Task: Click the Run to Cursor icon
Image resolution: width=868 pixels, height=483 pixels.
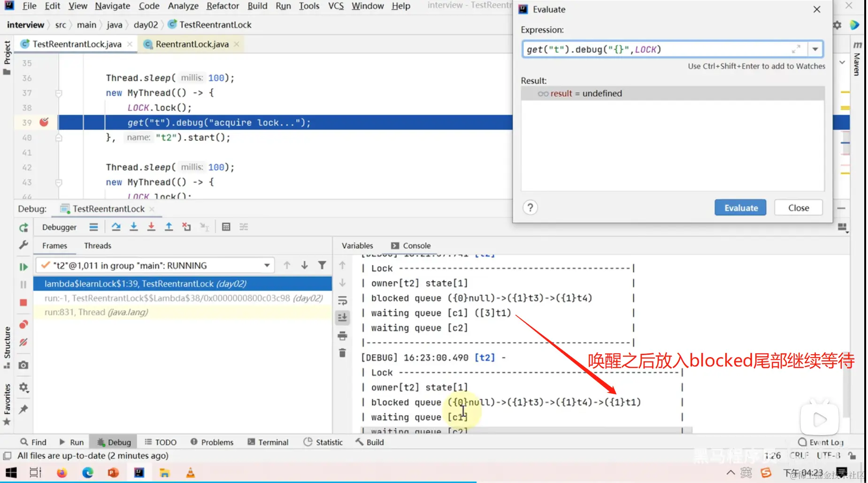Action: tap(204, 227)
